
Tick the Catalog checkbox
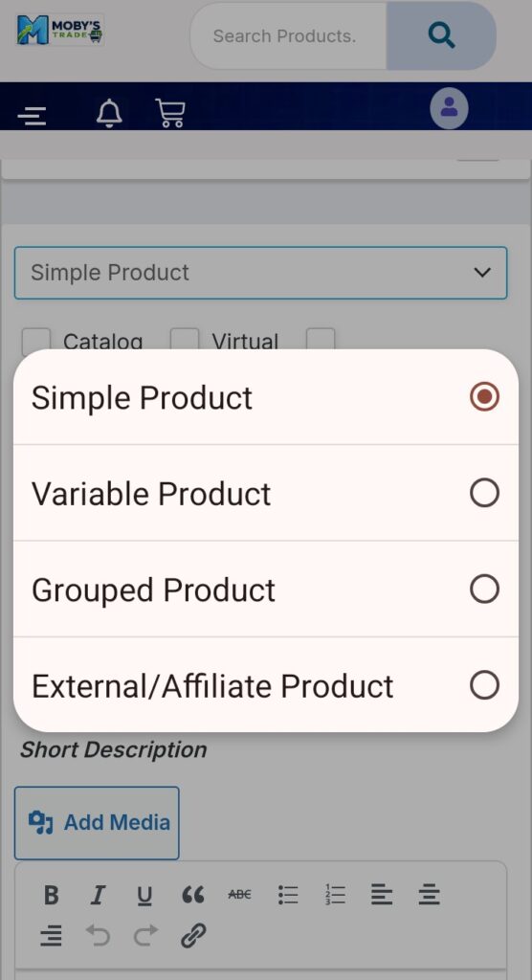36,340
